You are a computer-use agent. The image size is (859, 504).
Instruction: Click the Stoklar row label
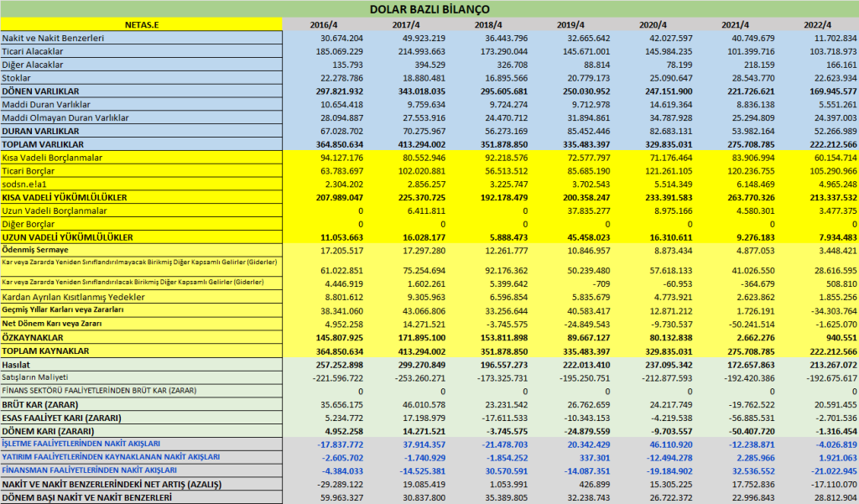[17, 78]
